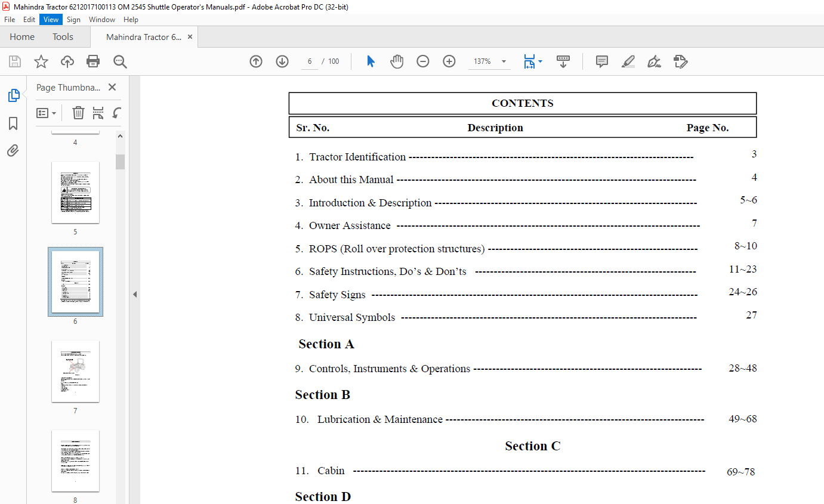Zoom out with minus button
Screen dimensions: 824x504
[423, 61]
